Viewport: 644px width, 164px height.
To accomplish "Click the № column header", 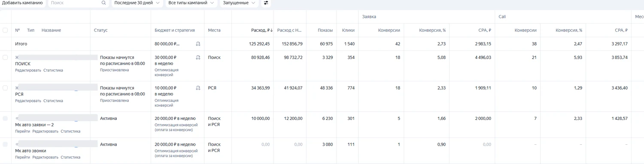I will pyautogui.click(x=17, y=30).
